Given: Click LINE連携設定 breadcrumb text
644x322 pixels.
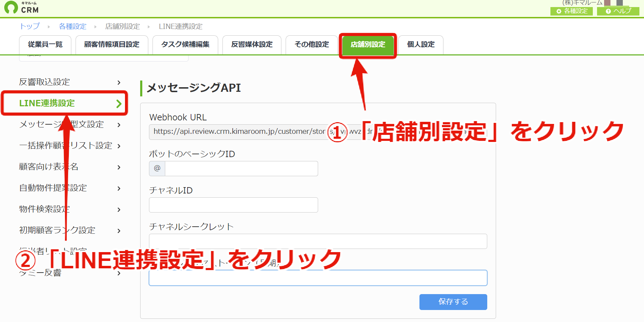Looking at the screenshot, I should pyautogui.click(x=180, y=26).
